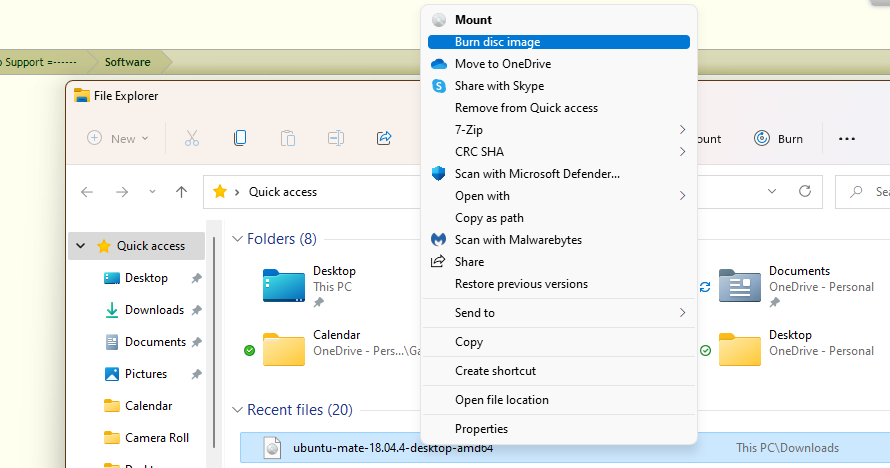890x468 pixels.
Task: Open the New dropdown in File Explorer
Action: point(118,138)
